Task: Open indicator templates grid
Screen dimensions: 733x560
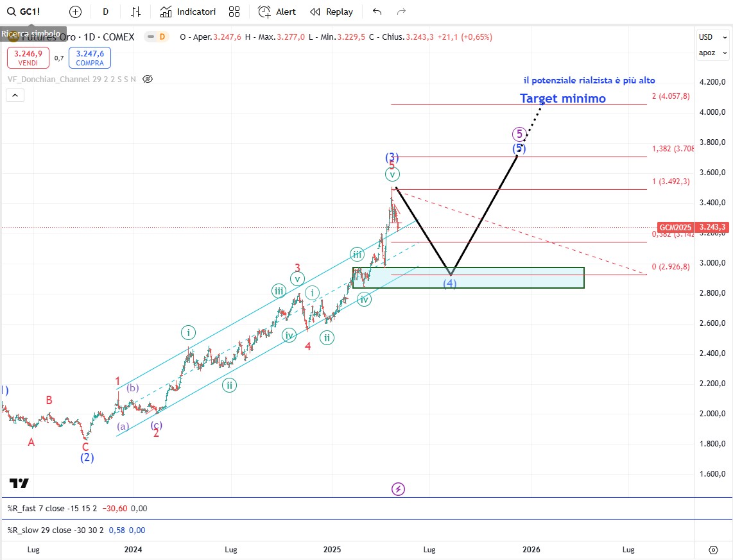Action: pos(234,12)
